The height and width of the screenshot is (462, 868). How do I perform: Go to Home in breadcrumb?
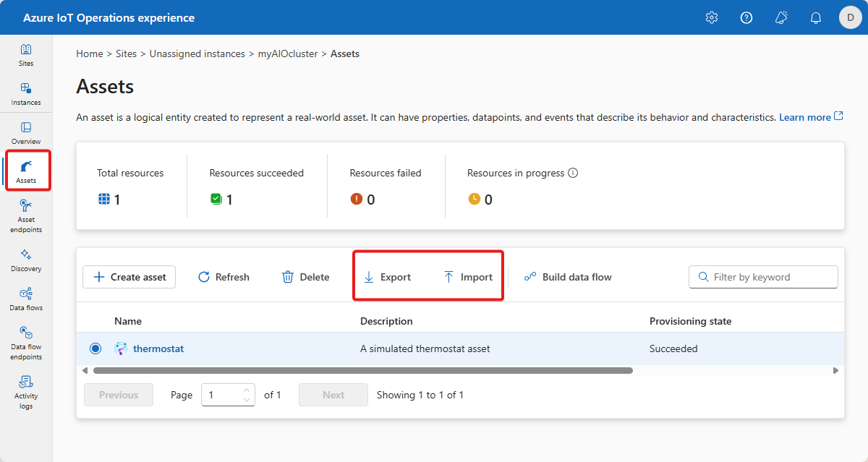pyautogui.click(x=90, y=54)
